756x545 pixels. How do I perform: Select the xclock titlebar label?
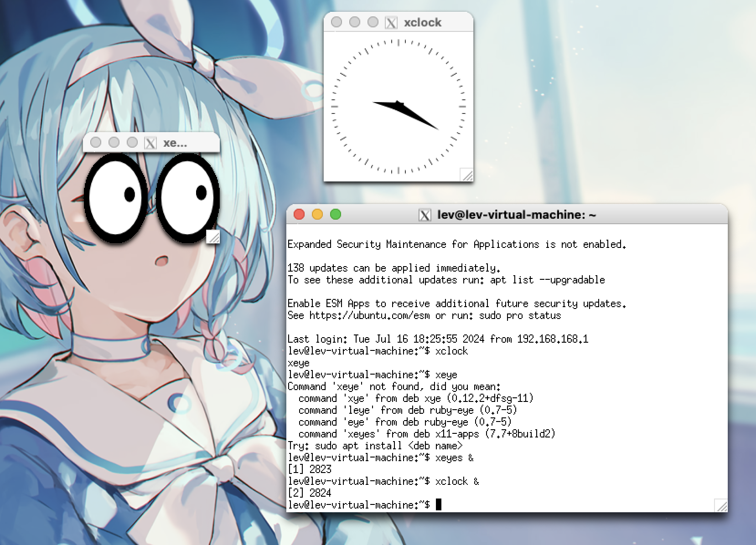tap(422, 22)
